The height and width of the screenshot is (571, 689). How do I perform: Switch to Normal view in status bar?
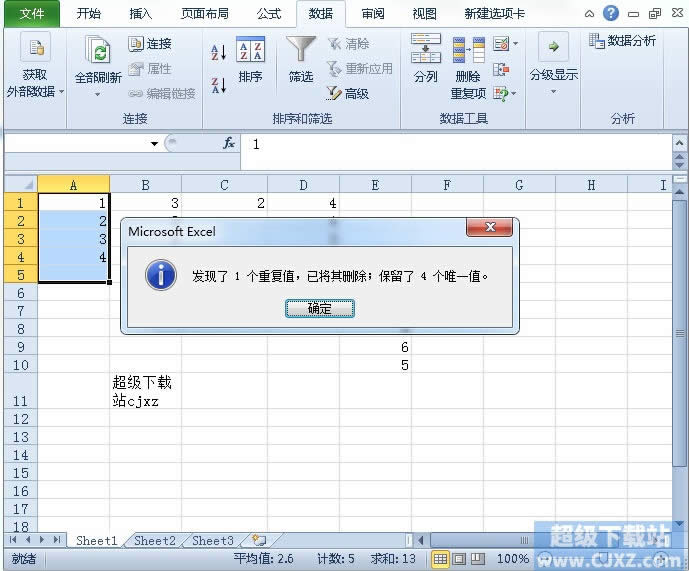coord(440,559)
